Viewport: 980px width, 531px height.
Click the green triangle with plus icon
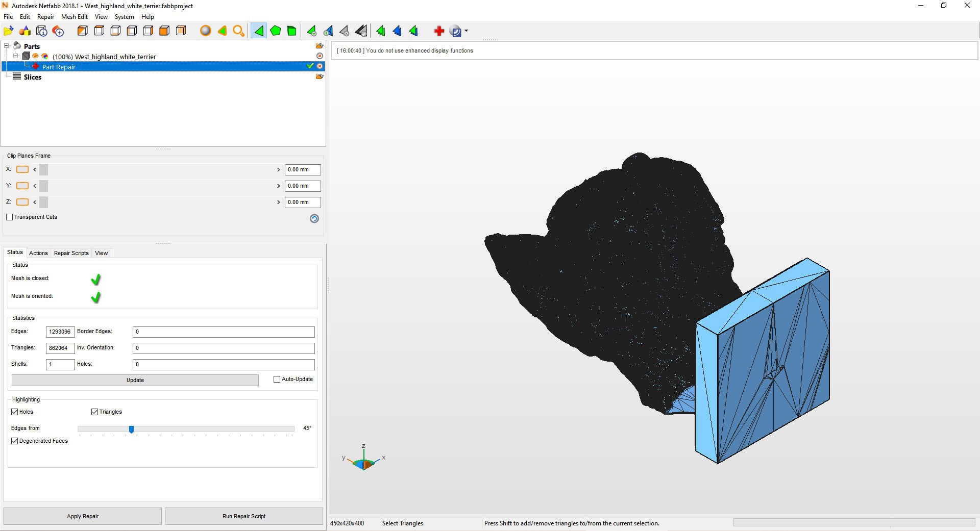[x=311, y=31]
